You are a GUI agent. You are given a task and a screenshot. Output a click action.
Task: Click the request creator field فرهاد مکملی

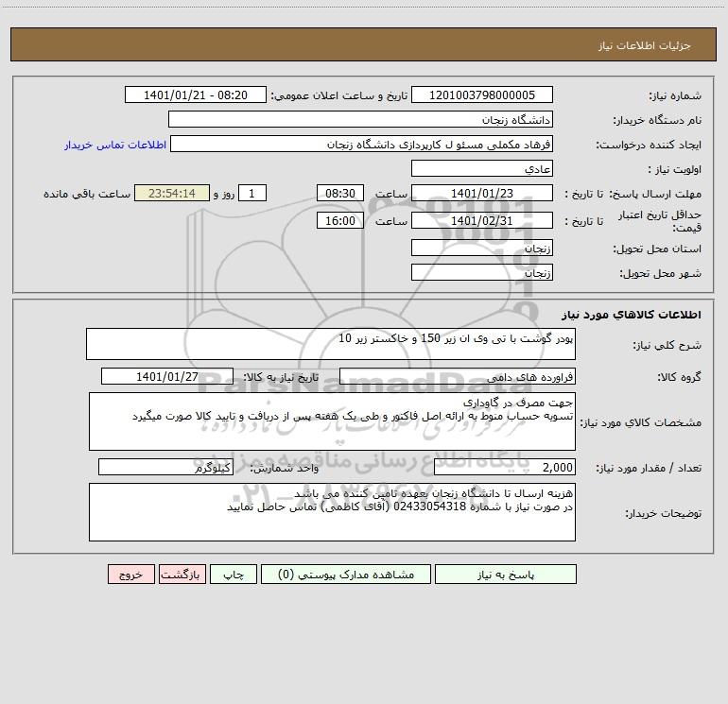click(362, 145)
